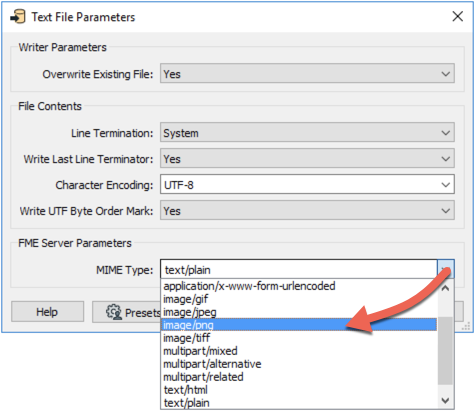Click the list scrollbar down arrow
The image size is (474, 412).
pyautogui.click(x=445, y=400)
